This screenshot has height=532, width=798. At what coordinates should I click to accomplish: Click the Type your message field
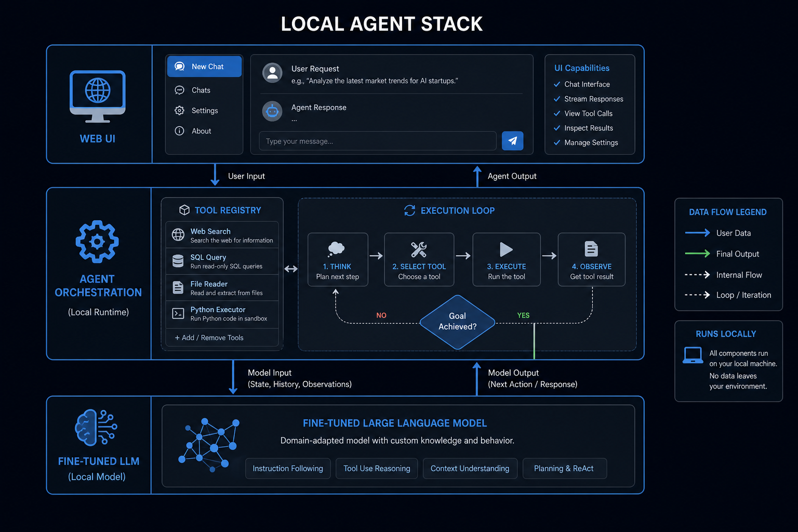tap(378, 141)
